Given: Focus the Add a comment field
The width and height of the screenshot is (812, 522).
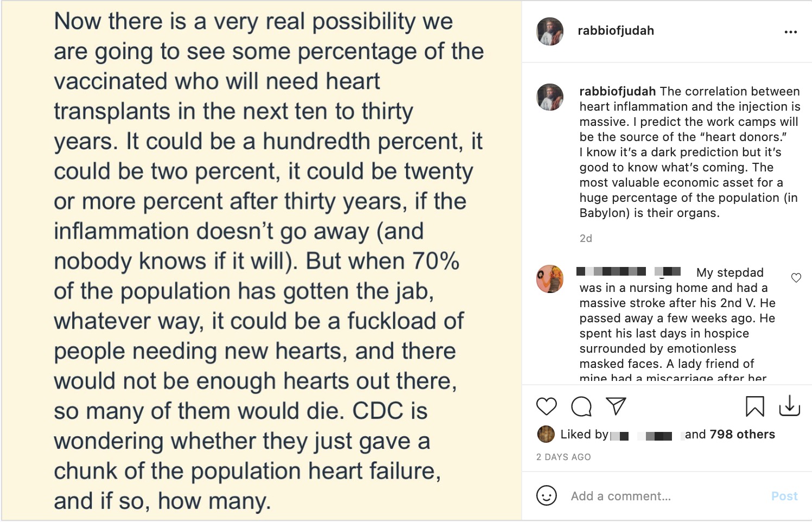Looking at the screenshot, I should (x=662, y=496).
